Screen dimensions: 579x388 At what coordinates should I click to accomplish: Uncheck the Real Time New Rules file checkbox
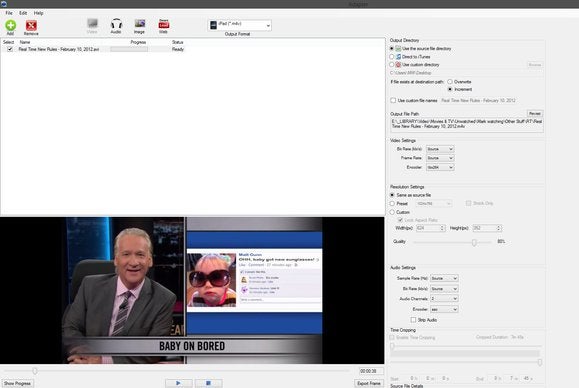tap(10, 49)
